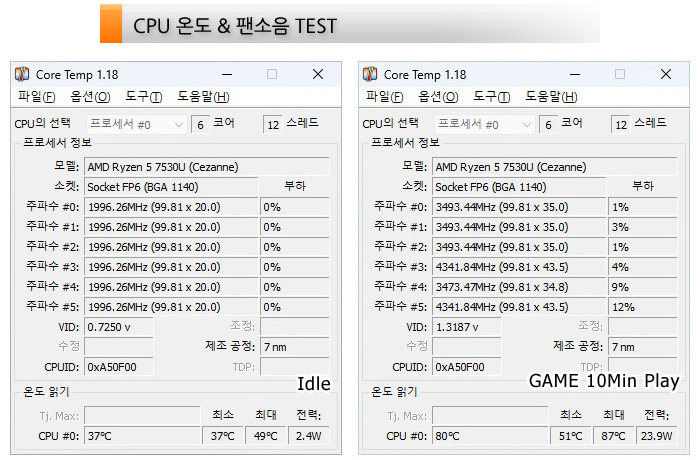The width and height of the screenshot is (700, 460).
Task: Click power reading field showing 23.9W
Action: click(657, 436)
